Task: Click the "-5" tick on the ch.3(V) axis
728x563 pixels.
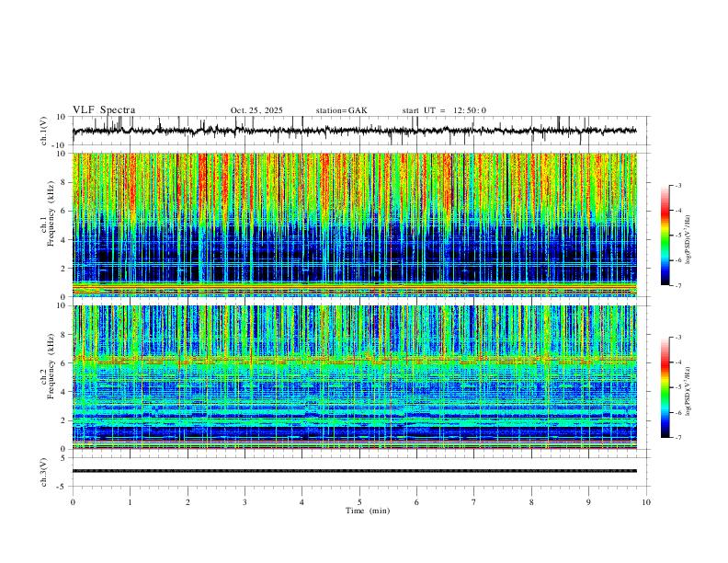Action: pyautogui.click(x=62, y=487)
